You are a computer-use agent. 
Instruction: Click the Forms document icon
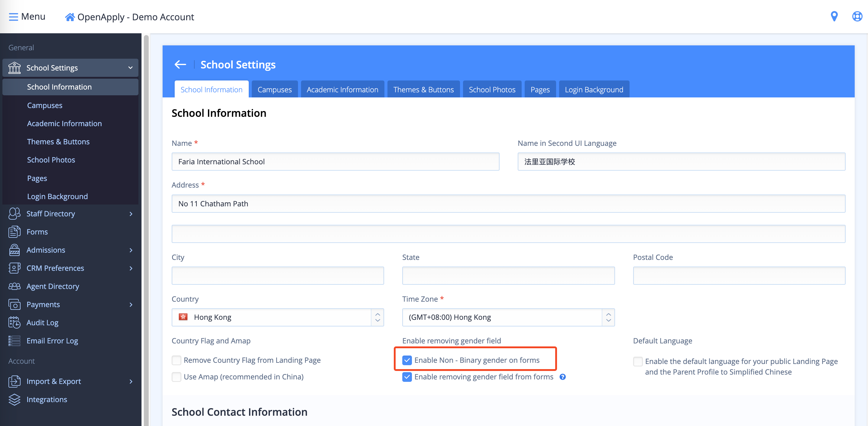pos(15,232)
